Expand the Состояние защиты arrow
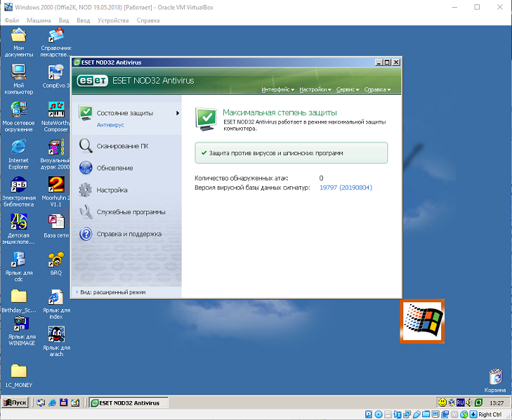 178,113
